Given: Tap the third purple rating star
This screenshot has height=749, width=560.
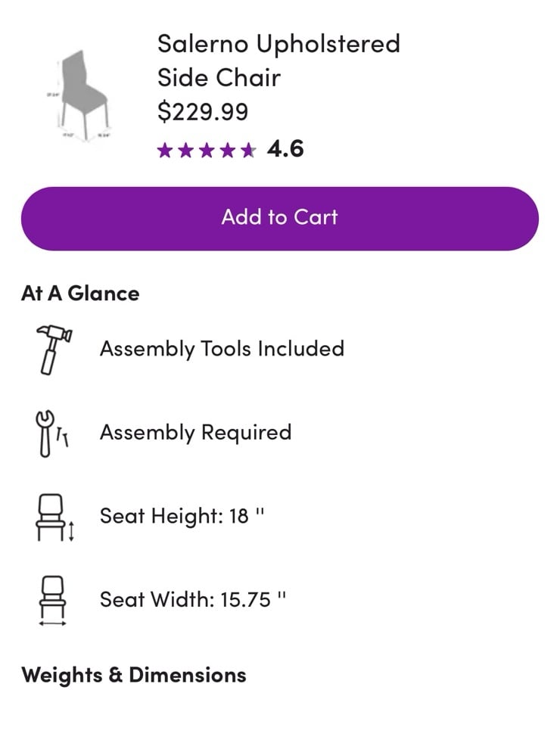Looking at the screenshot, I should click(x=207, y=151).
